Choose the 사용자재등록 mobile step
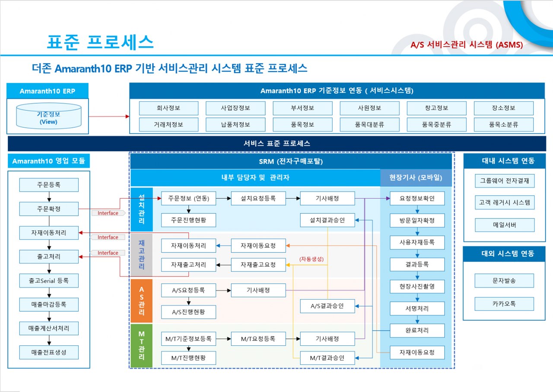The height and width of the screenshot is (392, 553). coord(417,242)
